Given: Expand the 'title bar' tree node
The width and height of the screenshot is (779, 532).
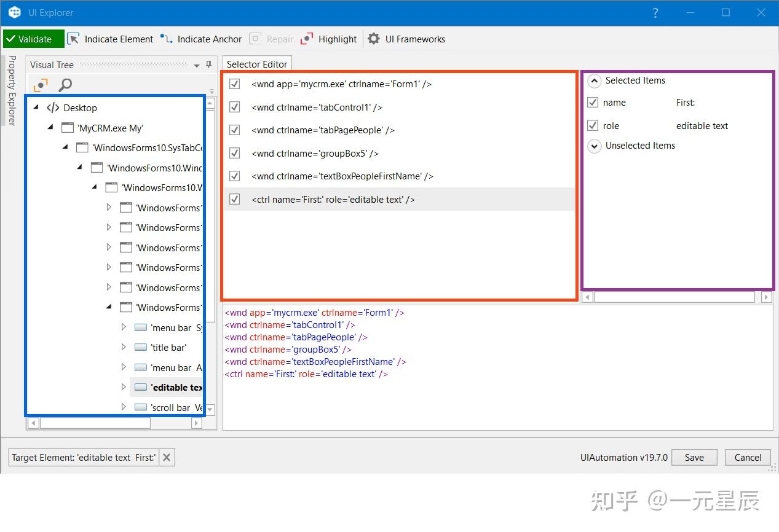Looking at the screenshot, I should click(x=124, y=347).
